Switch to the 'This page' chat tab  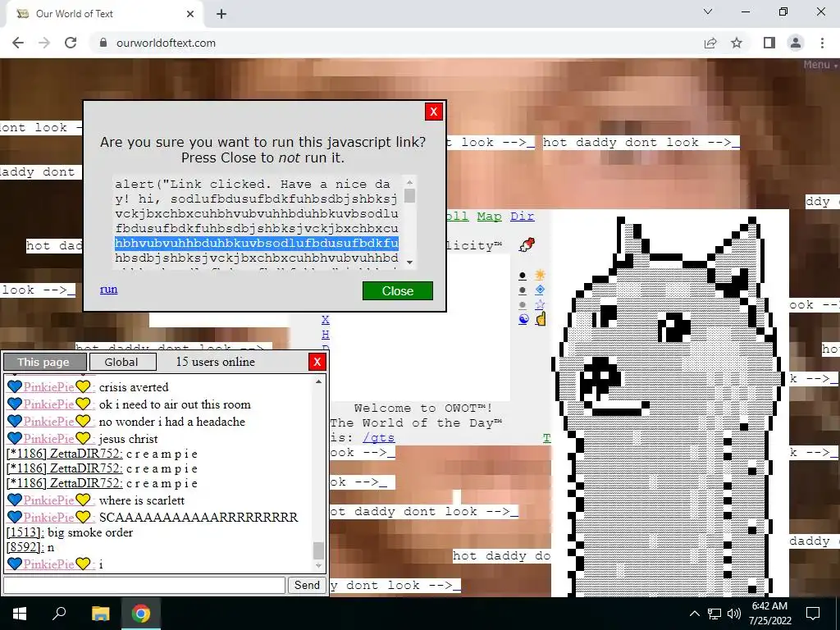pyautogui.click(x=44, y=362)
